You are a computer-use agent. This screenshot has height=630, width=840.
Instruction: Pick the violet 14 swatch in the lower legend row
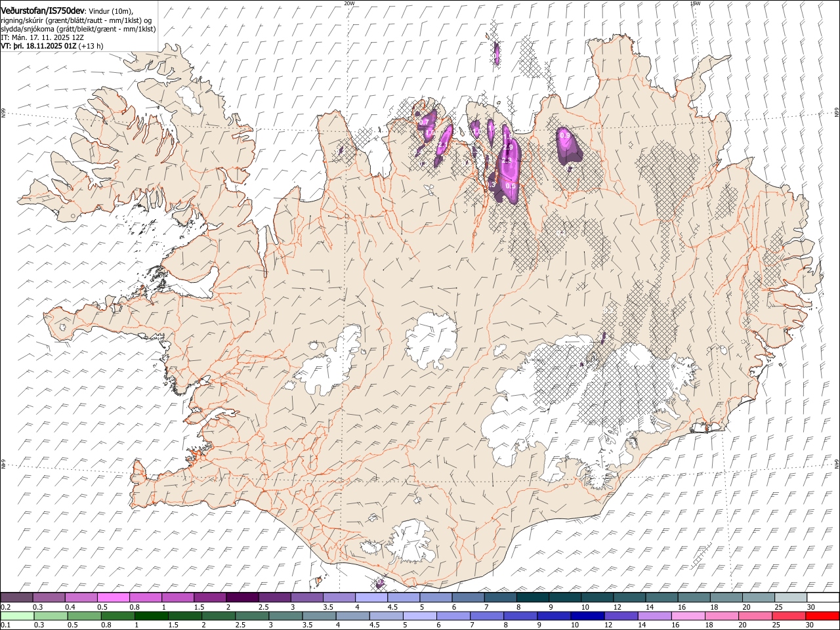654,616
